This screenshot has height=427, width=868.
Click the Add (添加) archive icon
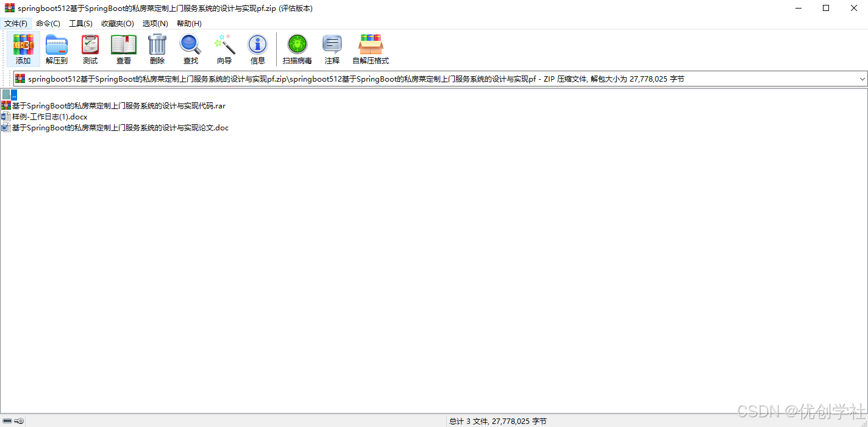pos(23,44)
